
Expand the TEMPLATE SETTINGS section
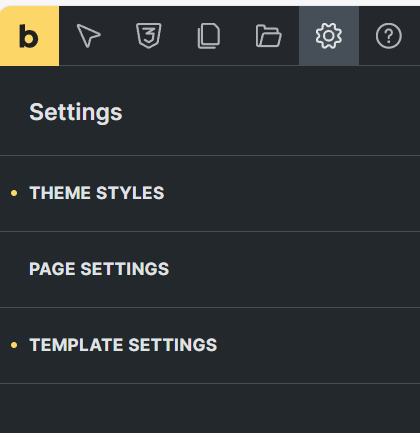(210, 345)
